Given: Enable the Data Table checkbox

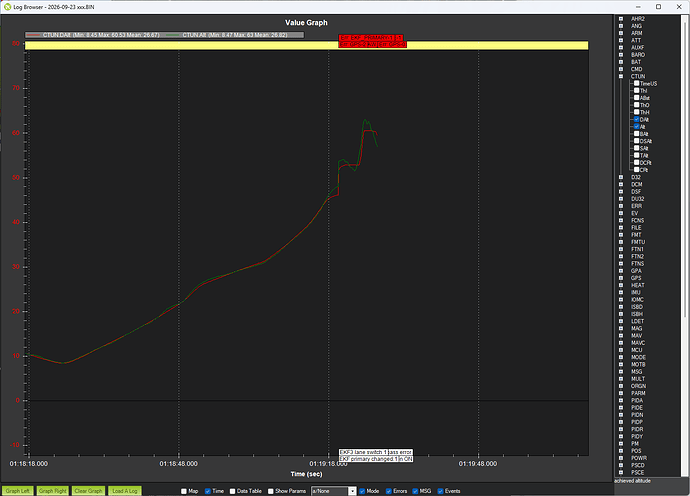Looking at the screenshot, I should (x=232, y=491).
